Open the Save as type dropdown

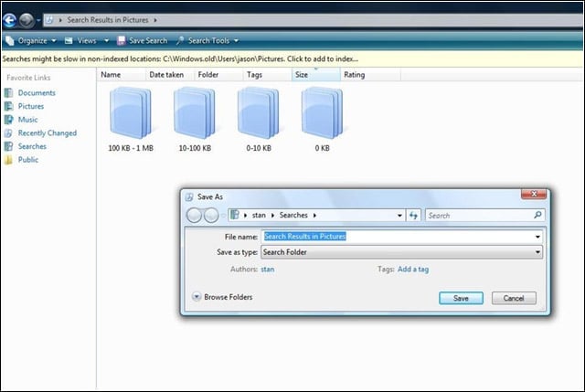[x=401, y=252]
